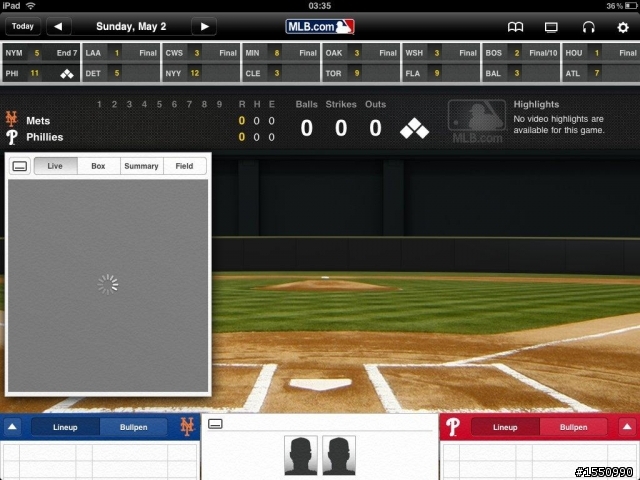Select the MIN vs CLE final score tile
The height and width of the screenshot is (480, 640).
point(281,63)
